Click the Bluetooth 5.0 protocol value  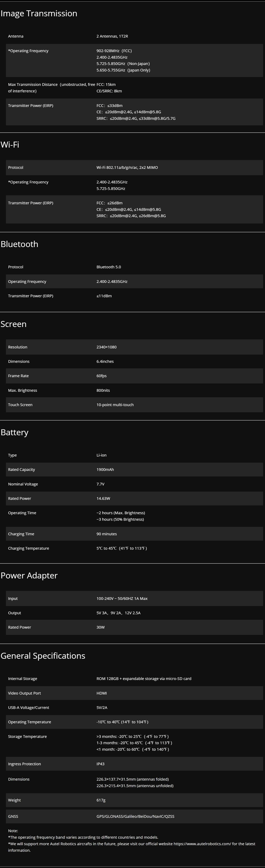(x=109, y=267)
